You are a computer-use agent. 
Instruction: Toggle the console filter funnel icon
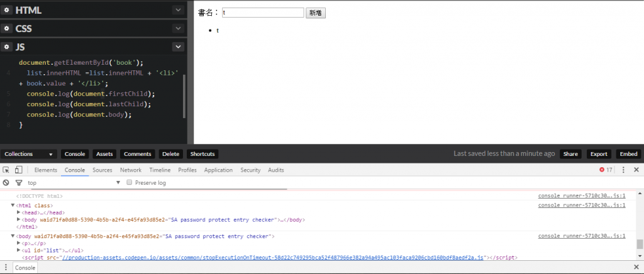click(x=18, y=182)
